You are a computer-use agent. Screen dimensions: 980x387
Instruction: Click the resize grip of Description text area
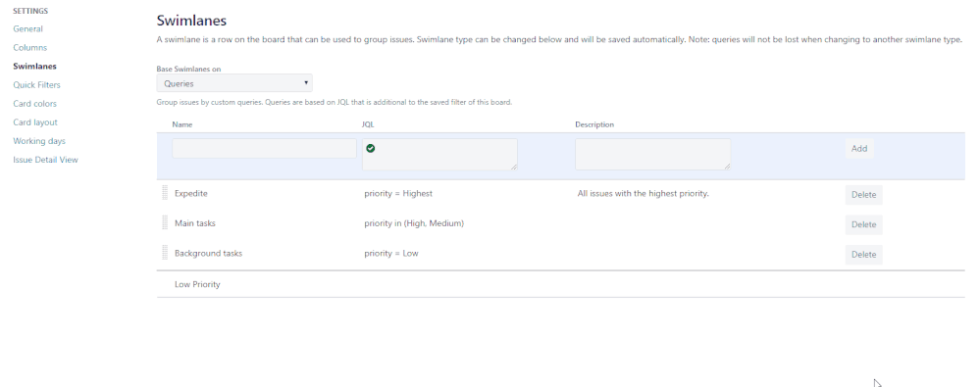728,168
